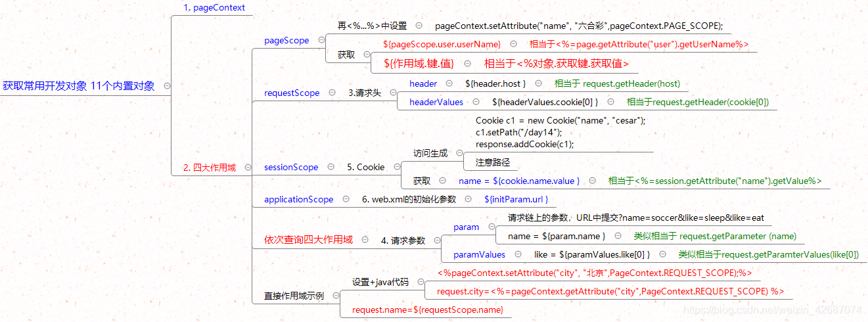Collapse the paramValues node
This screenshot has height=322, width=868.
pos(518,254)
